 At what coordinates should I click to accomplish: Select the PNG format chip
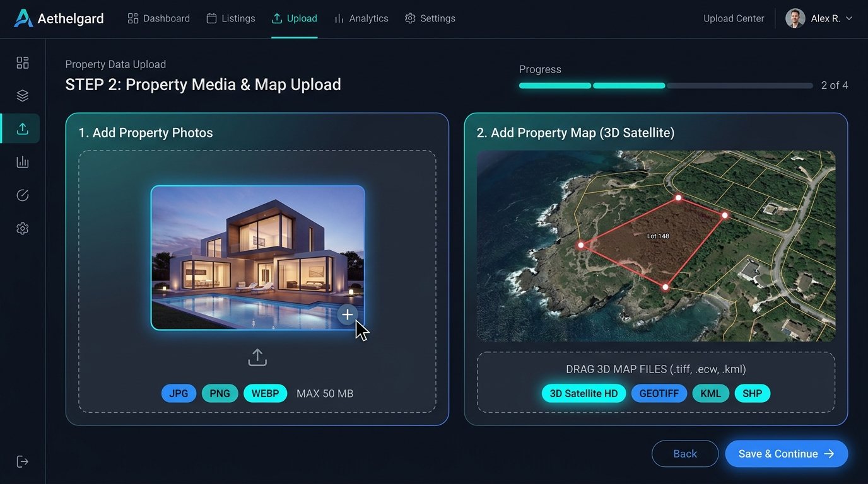pos(220,393)
